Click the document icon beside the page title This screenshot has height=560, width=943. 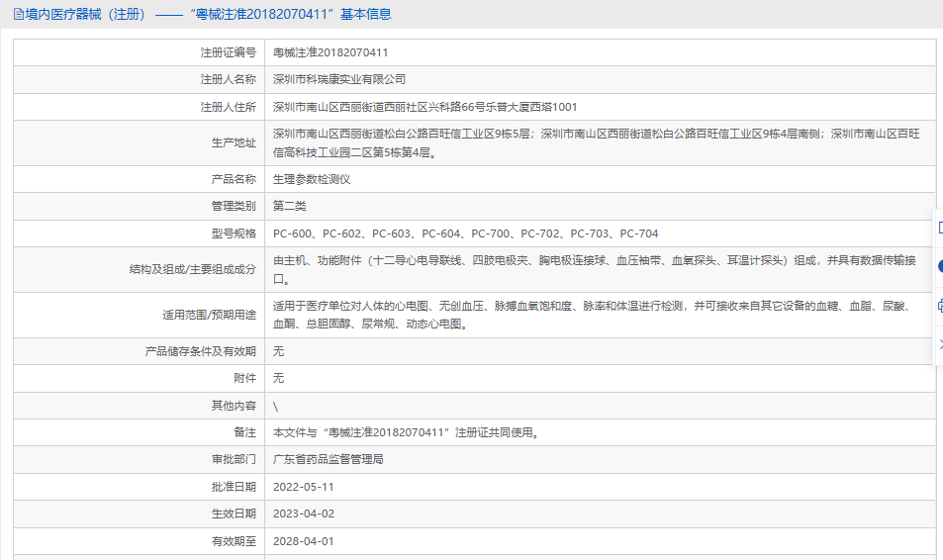tap(18, 14)
